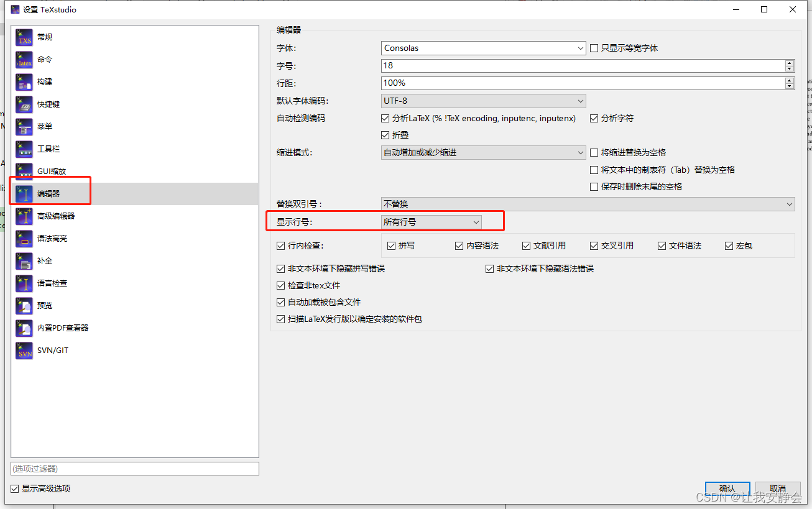Open the 字体 Consolas dropdown

[483, 48]
